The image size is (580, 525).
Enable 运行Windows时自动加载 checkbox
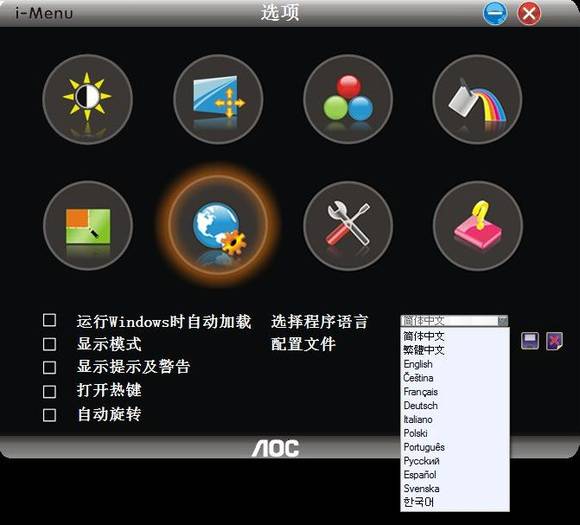50,320
